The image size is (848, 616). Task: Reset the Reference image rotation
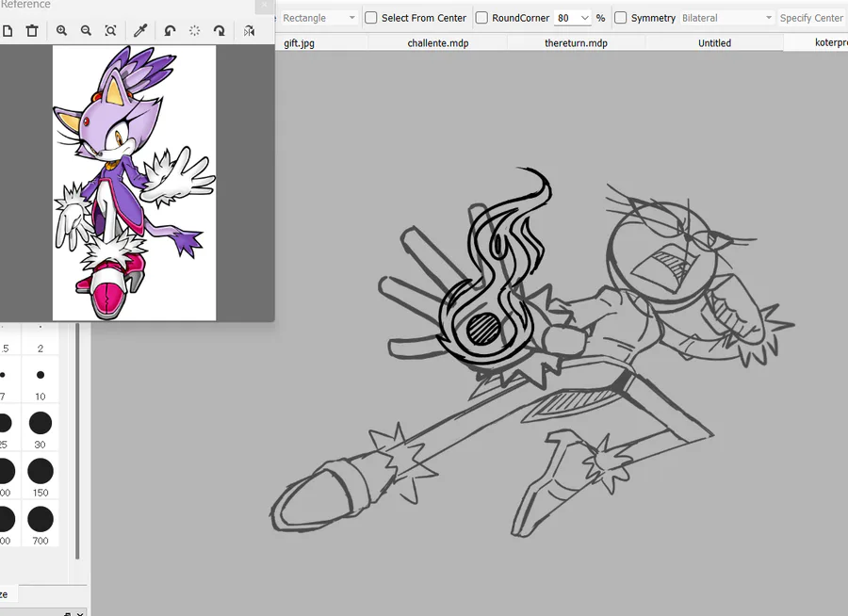(x=195, y=31)
